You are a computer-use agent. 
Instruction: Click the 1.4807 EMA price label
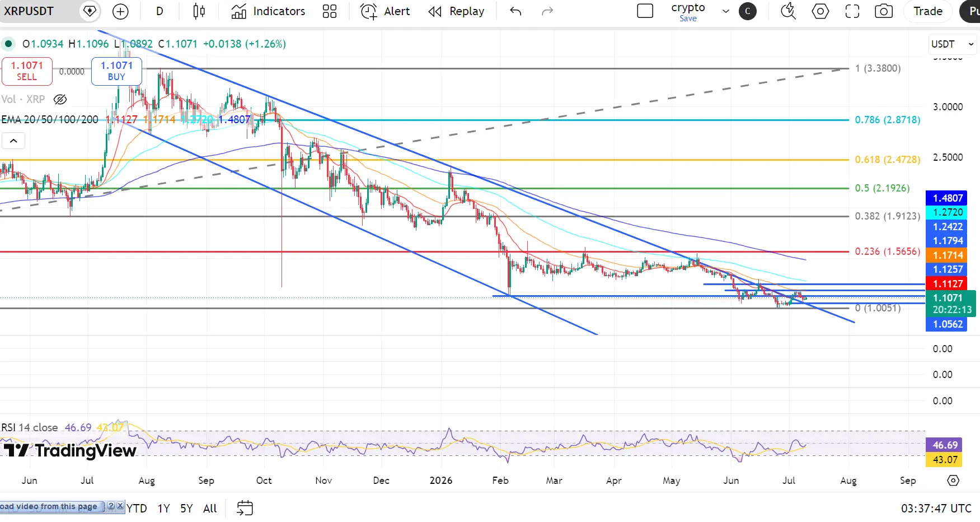946,198
